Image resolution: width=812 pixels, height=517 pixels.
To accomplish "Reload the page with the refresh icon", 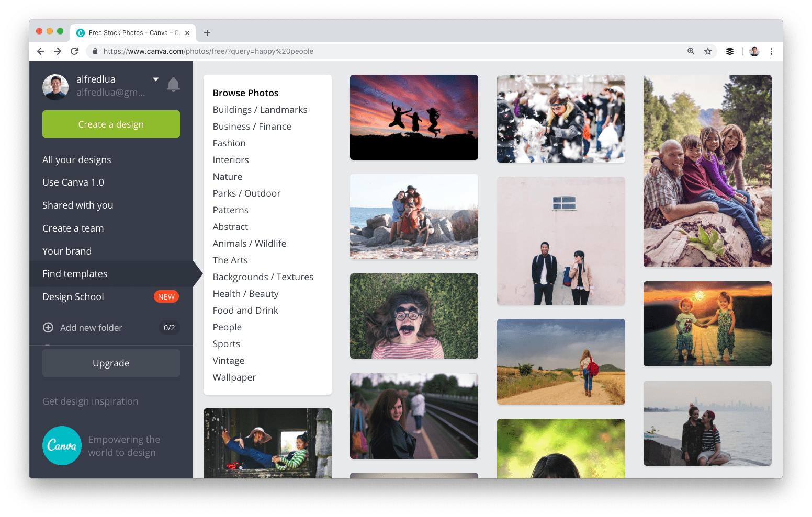I will pyautogui.click(x=74, y=51).
